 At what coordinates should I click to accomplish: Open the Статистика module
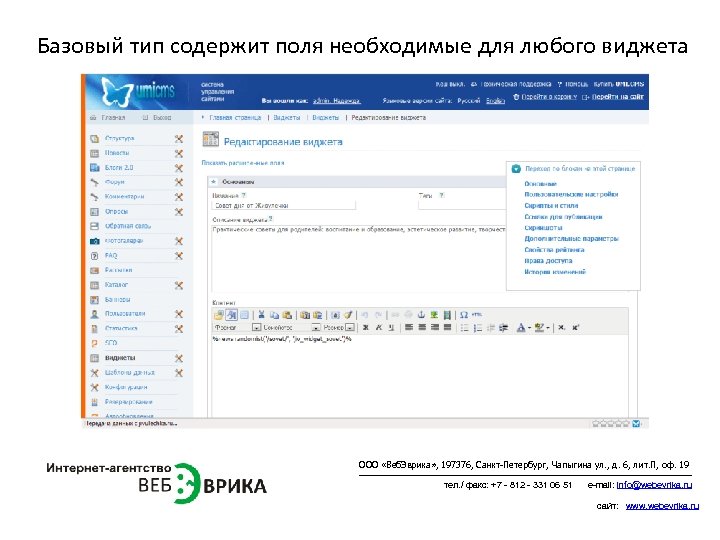(x=121, y=328)
